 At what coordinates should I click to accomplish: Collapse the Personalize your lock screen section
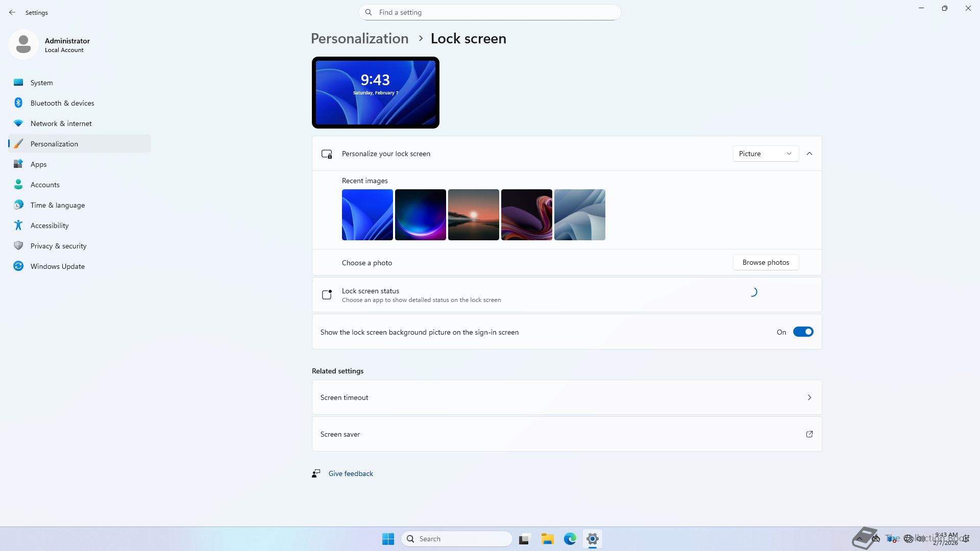[809, 154]
